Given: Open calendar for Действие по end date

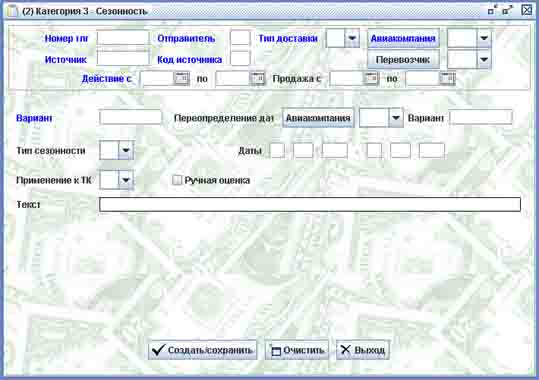Looking at the screenshot, I should (257, 78).
